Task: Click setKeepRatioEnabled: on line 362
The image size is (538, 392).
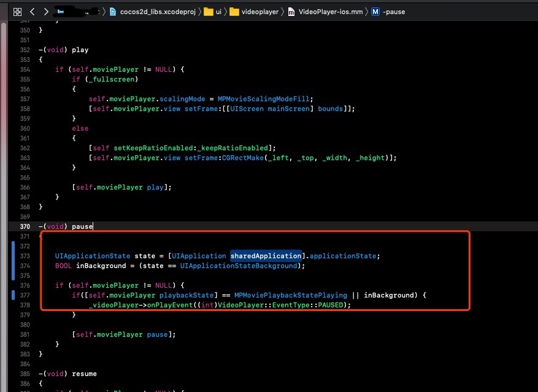Action: pos(155,148)
